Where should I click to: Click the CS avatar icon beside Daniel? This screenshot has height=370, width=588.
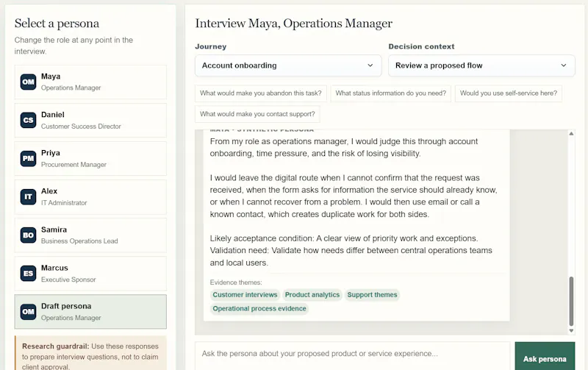coord(28,120)
